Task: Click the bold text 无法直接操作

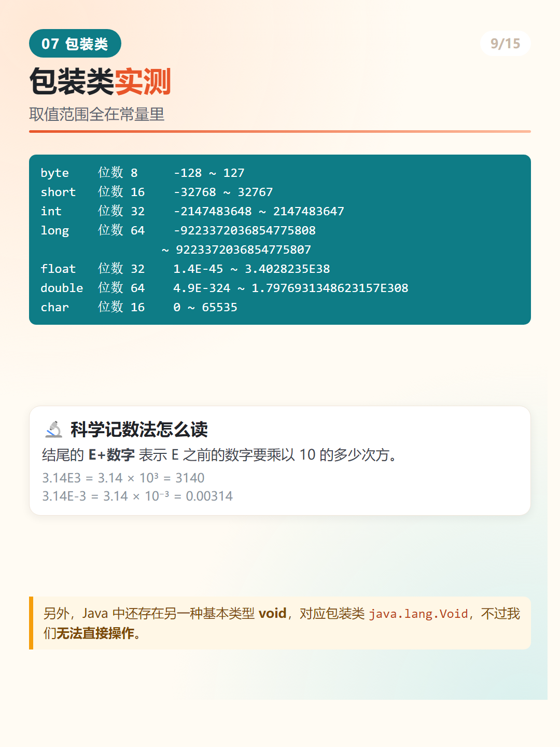Action: tap(95, 633)
